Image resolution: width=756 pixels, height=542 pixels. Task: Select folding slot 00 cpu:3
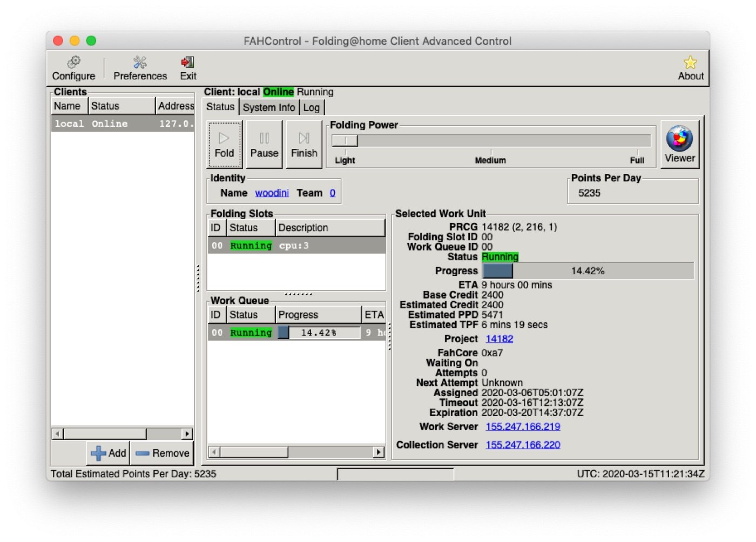click(x=296, y=246)
